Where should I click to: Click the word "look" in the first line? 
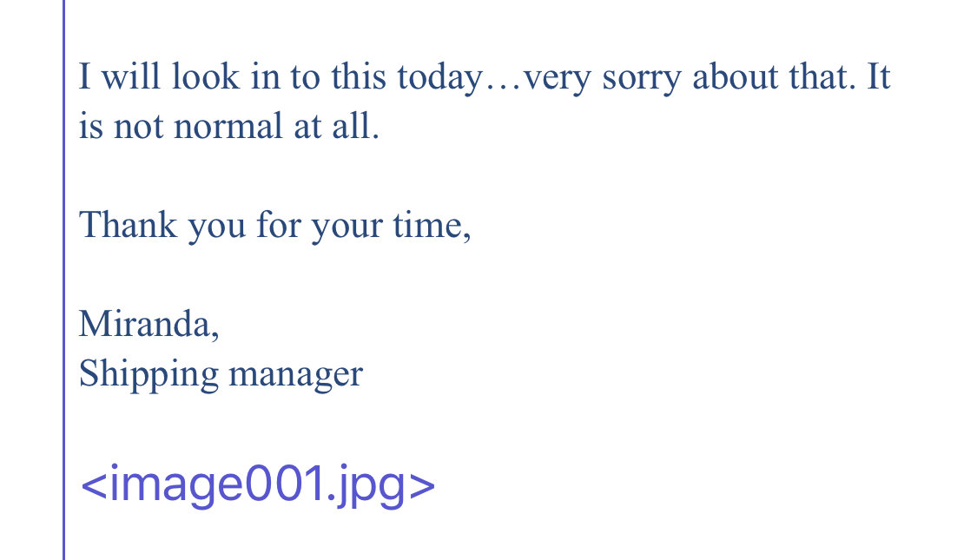pyautogui.click(x=206, y=76)
